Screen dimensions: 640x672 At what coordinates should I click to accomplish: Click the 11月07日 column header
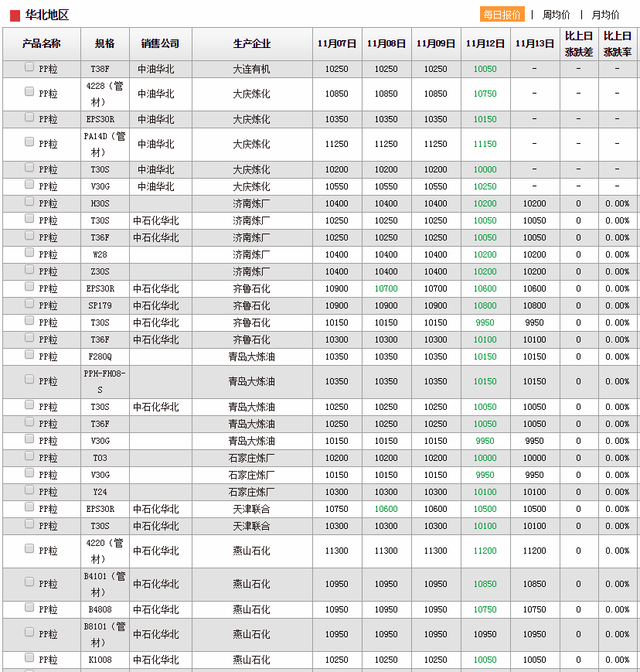click(337, 44)
